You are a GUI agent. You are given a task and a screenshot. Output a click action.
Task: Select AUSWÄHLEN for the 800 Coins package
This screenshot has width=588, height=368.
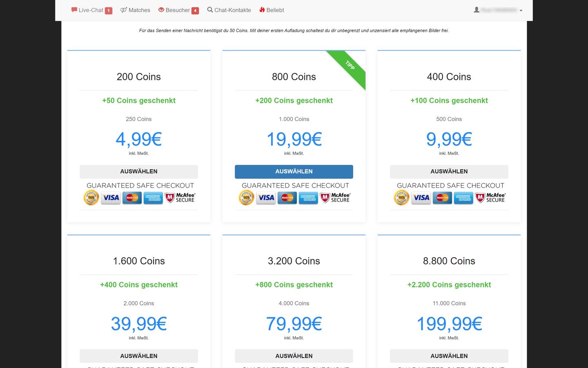tap(294, 171)
